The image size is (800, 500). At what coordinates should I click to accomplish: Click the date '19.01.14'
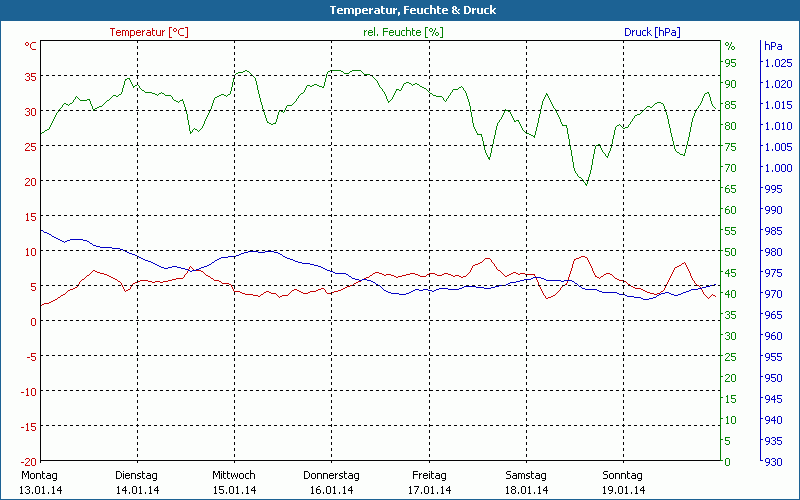tap(623, 490)
